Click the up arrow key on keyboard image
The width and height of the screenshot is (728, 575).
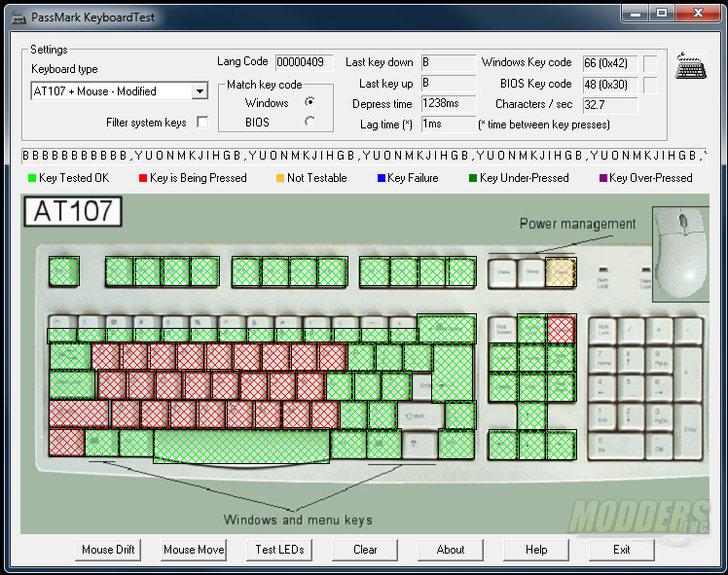click(532, 415)
